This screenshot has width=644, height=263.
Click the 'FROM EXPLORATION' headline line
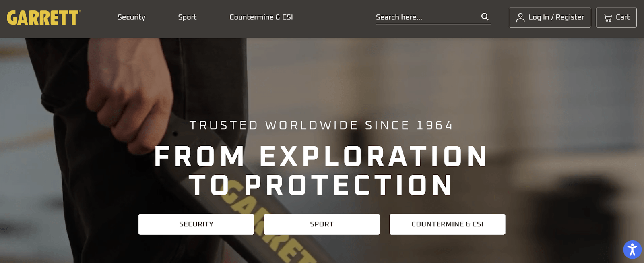pos(321,156)
